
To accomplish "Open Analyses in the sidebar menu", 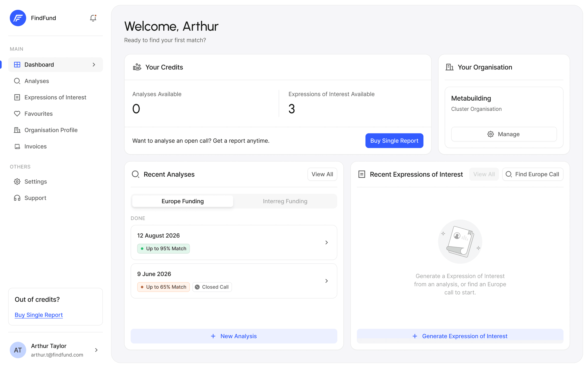I will point(56,81).
